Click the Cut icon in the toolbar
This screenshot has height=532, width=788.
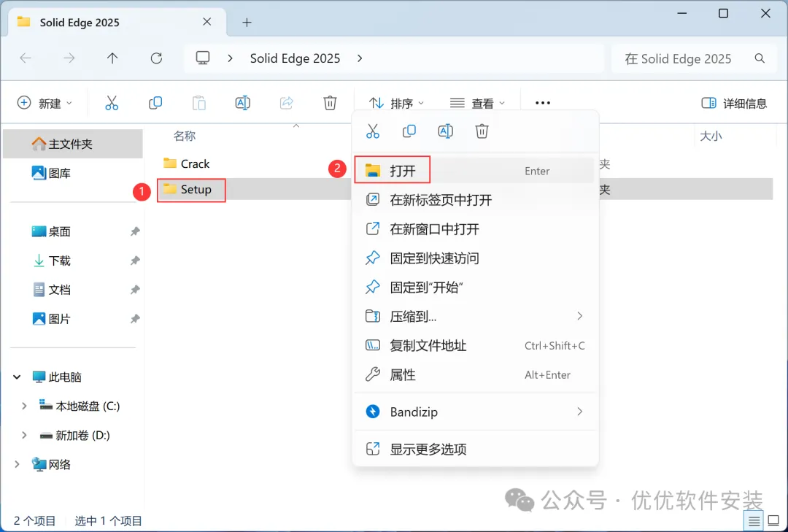(112, 103)
